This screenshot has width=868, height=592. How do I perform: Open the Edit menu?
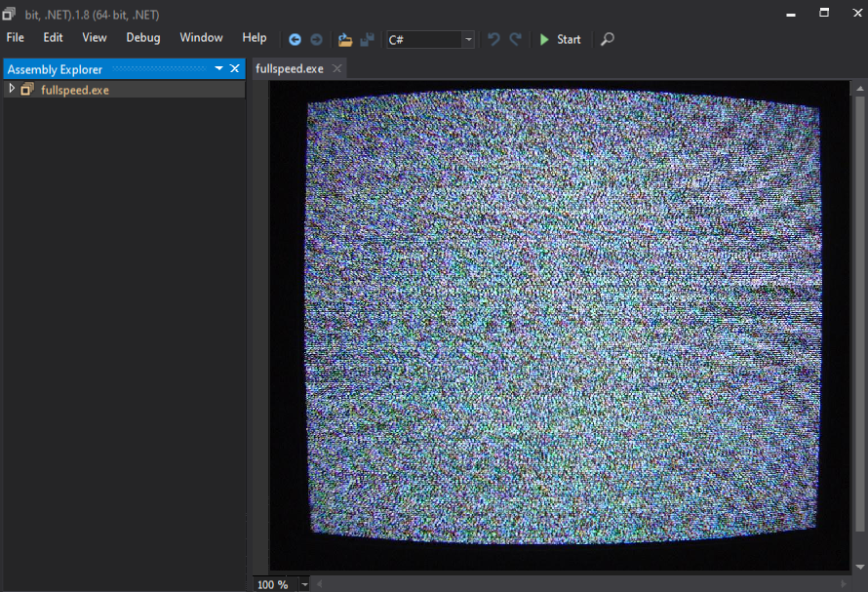pos(53,38)
